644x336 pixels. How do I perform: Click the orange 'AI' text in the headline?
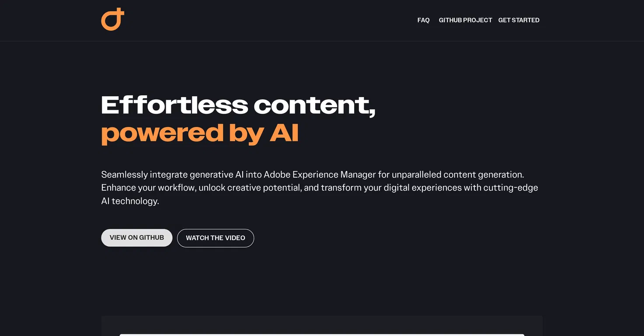pyautogui.click(x=284, y=132)
